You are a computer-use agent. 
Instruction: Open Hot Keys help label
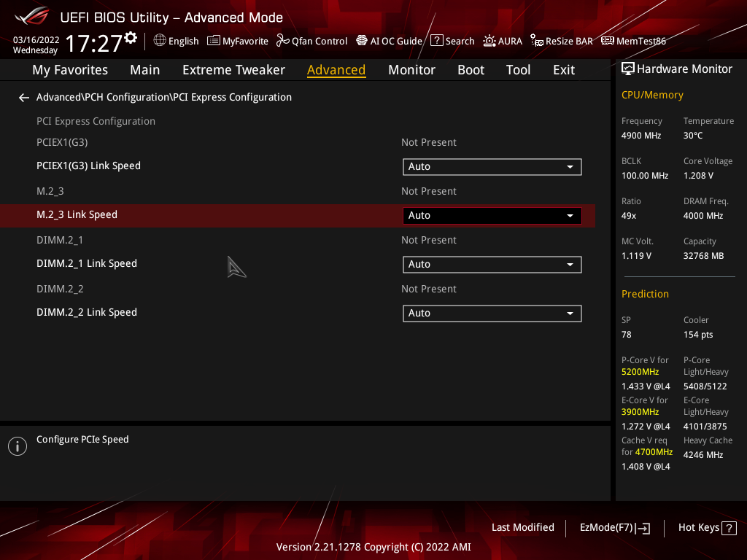pos(698,528)
